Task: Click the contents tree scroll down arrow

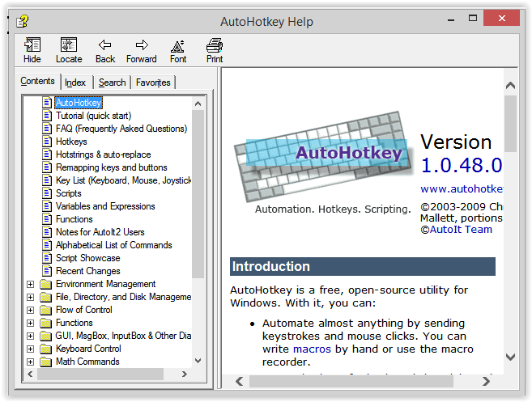Action: click(x=198, y=361)
